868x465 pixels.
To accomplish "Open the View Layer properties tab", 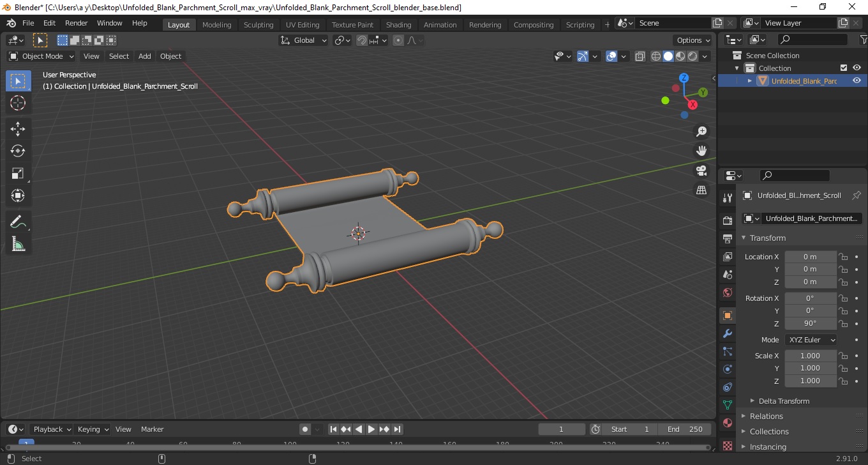I will click(728, 257).
